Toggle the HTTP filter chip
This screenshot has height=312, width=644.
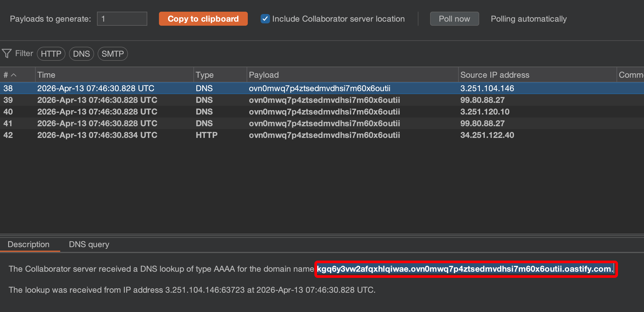(51, 54)
